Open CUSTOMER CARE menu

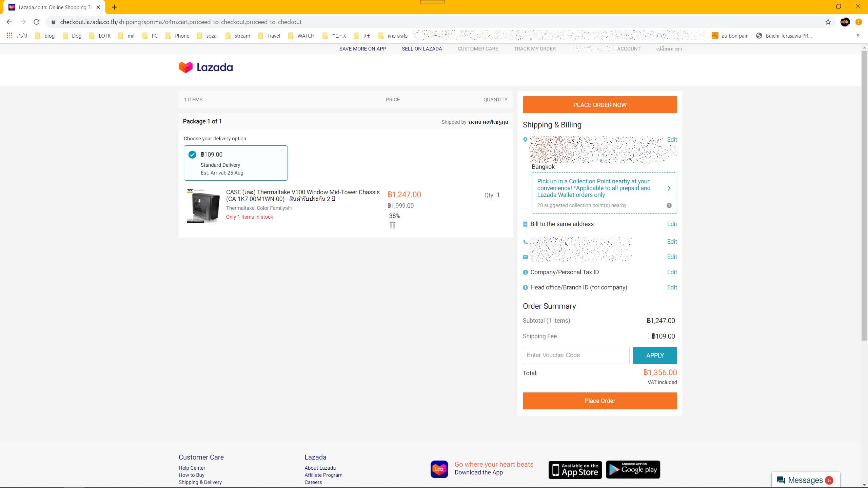478,49
